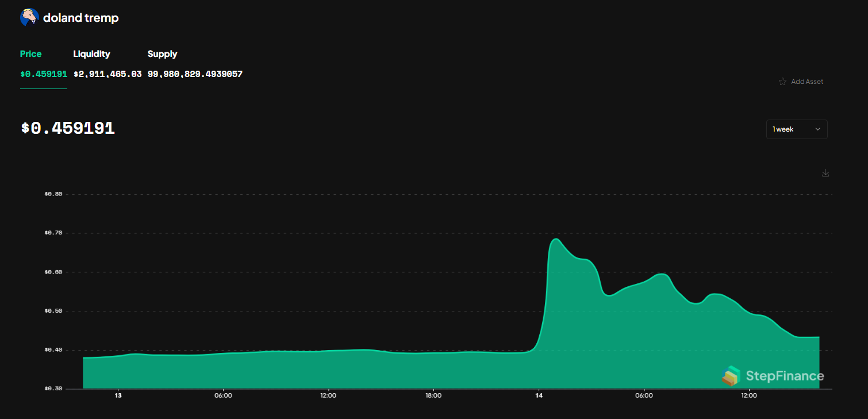
Task: Click the 18:00 time label on x-axis
Action: click(433, 395)
